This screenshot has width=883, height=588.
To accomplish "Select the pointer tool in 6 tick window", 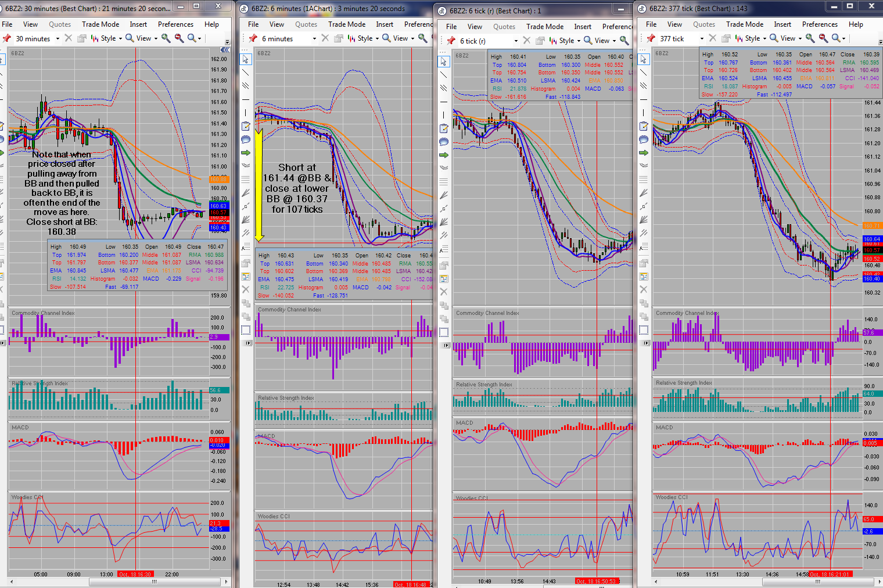I will [444, 62].
